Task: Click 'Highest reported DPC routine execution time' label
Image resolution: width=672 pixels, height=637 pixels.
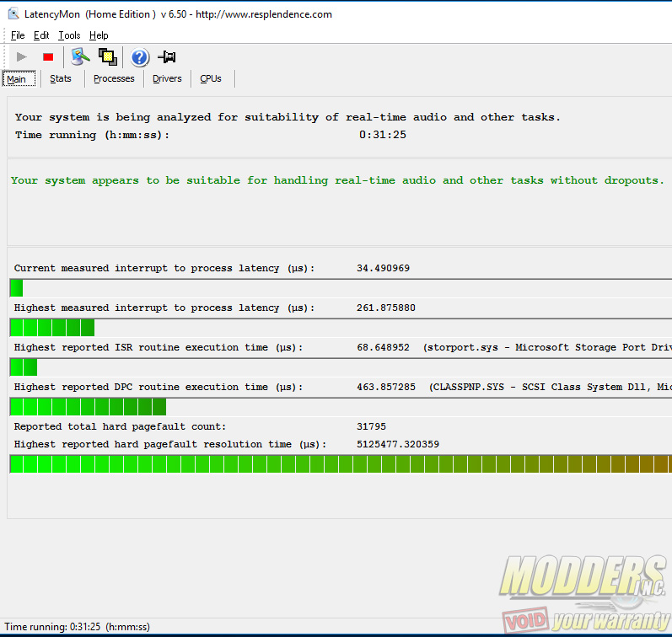Action: click(159, 387)
